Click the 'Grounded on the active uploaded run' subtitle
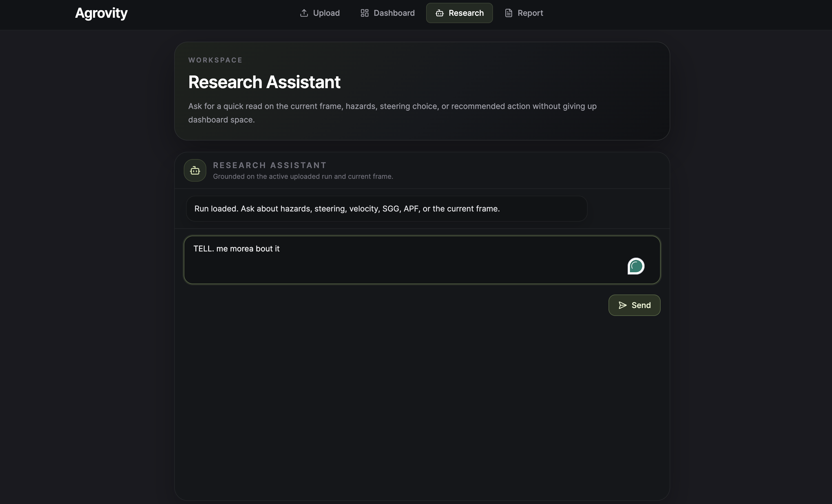The height and width of the screenshot is (504, 832). click(x=303, y=177)
